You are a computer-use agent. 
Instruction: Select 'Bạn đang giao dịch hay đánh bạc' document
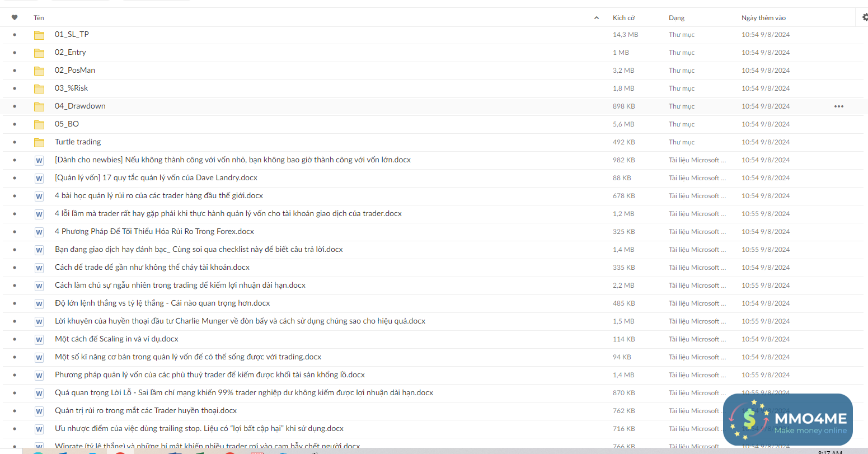(x=199, y=249)
